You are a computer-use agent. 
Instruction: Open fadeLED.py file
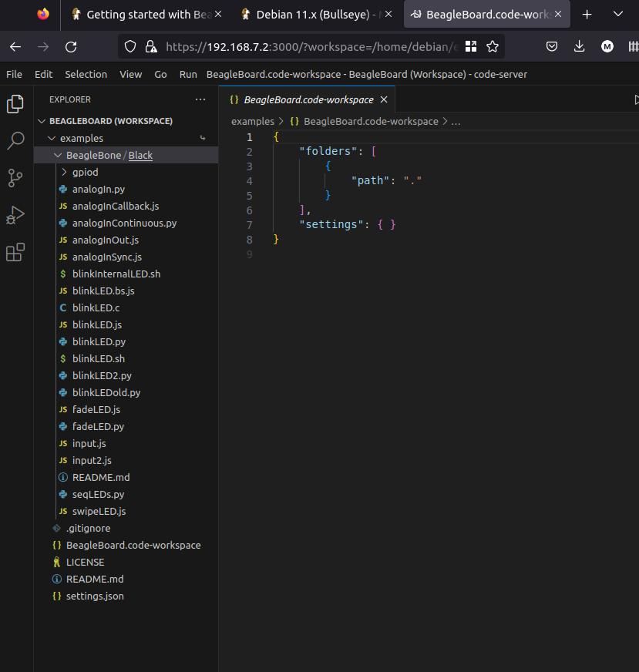98,426
